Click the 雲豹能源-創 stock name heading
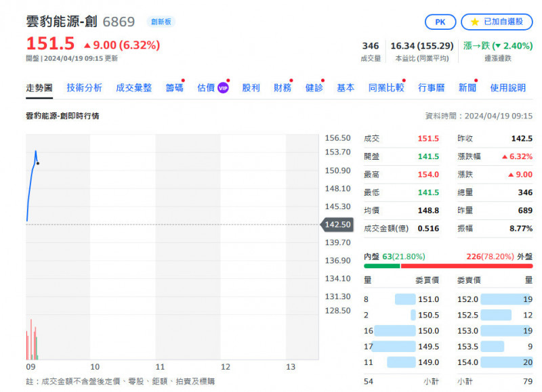 pyautogui.click(x=62, y=22)
